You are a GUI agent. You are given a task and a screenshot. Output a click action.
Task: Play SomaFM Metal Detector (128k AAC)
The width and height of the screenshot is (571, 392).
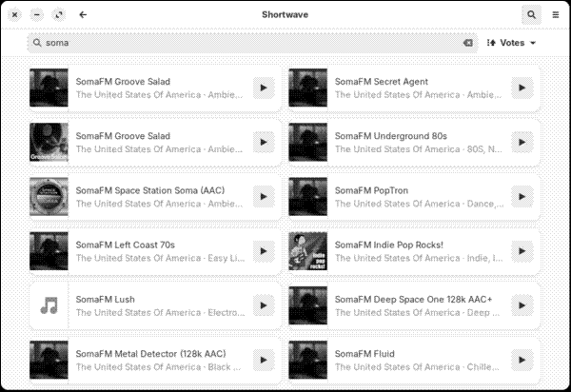point(264,360)
